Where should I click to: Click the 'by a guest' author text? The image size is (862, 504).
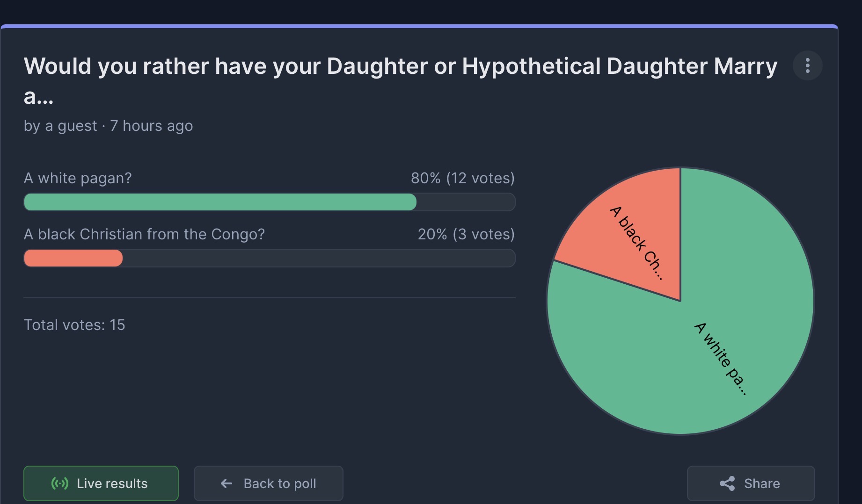coord(60,126)
